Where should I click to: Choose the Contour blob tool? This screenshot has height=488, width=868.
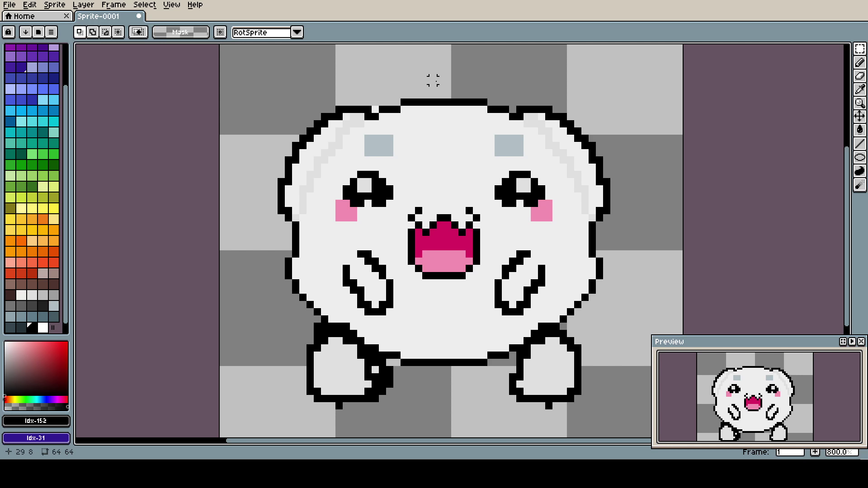pyautogui.click(x=859, y=171)
